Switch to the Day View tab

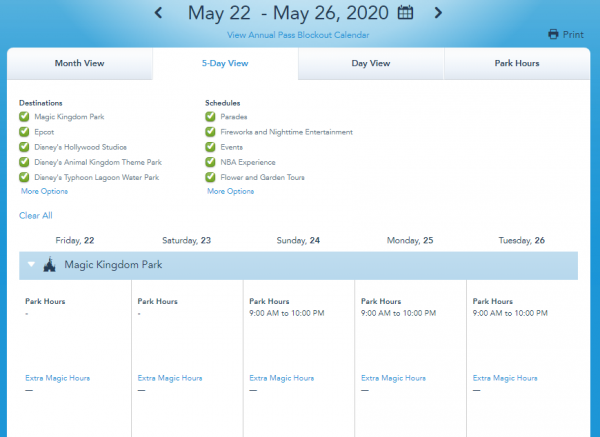point(370,63)
